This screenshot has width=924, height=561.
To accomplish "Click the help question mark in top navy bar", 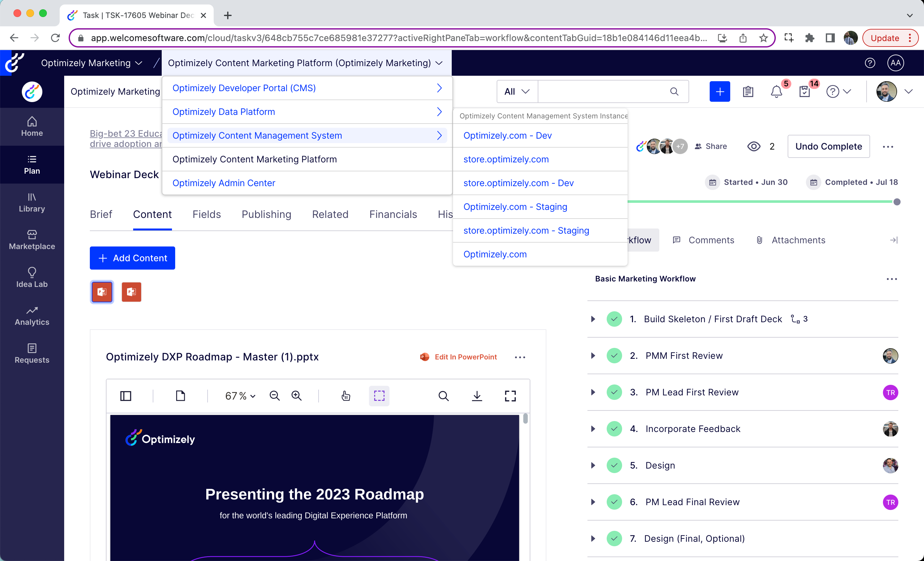I will click(x=870, y=63).
